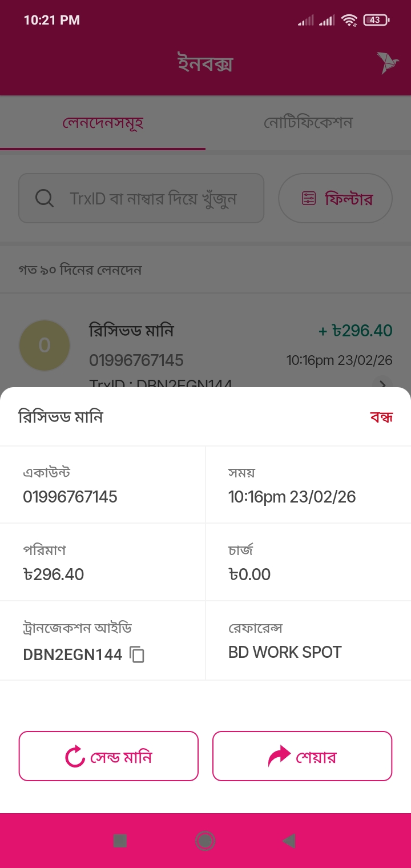Tap the সেন্ড মানি button
Screen dimensions: 411x868
(x=108, y=756)
